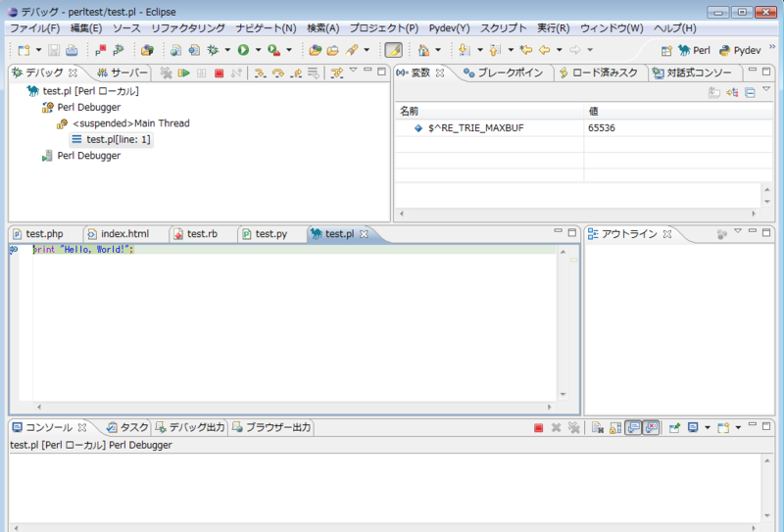Click Step Into icon in Debug view
Image resolution: width=784 pixels, height=532 pixels.
pyautogui.click(x=260, y=73)
